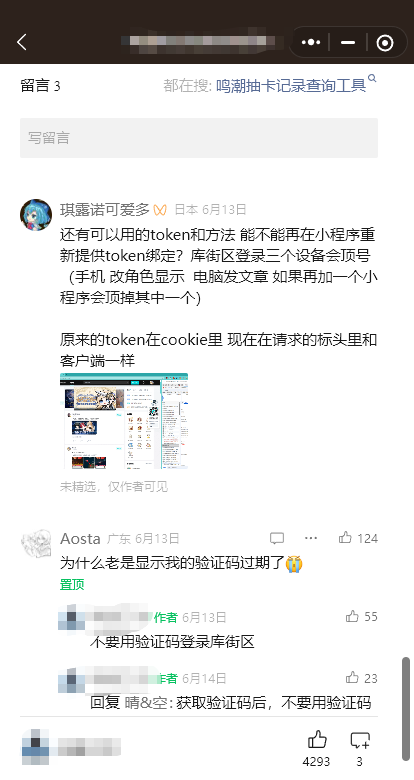Tap the article thumbs-up showing 4293
This screenshot has width=414, height=780.
point(316,748)
